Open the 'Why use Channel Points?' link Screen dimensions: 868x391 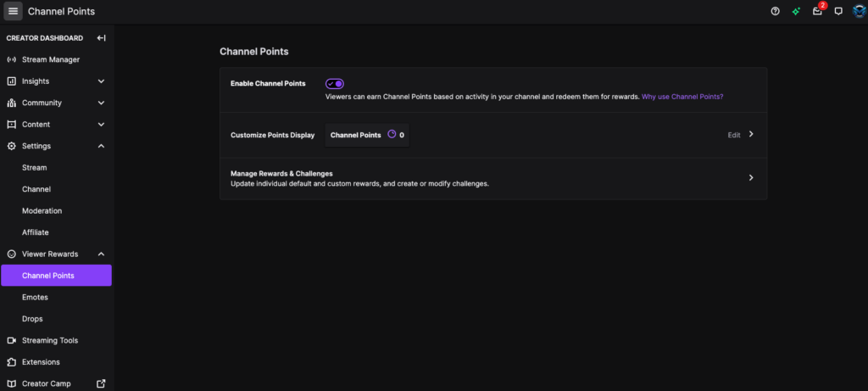tap(682, 97)
